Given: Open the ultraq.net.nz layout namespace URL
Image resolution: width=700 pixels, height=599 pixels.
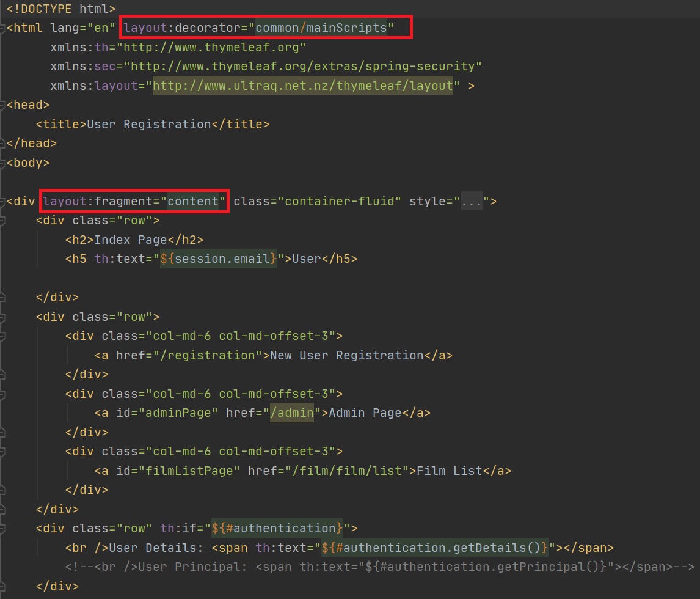Looking at the screenshot, I should (303, 86).
